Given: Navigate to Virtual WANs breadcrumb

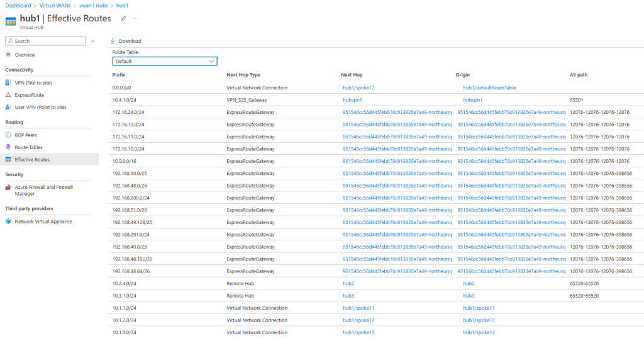Looking at the screenshot, I should click(x=53, y=5).
